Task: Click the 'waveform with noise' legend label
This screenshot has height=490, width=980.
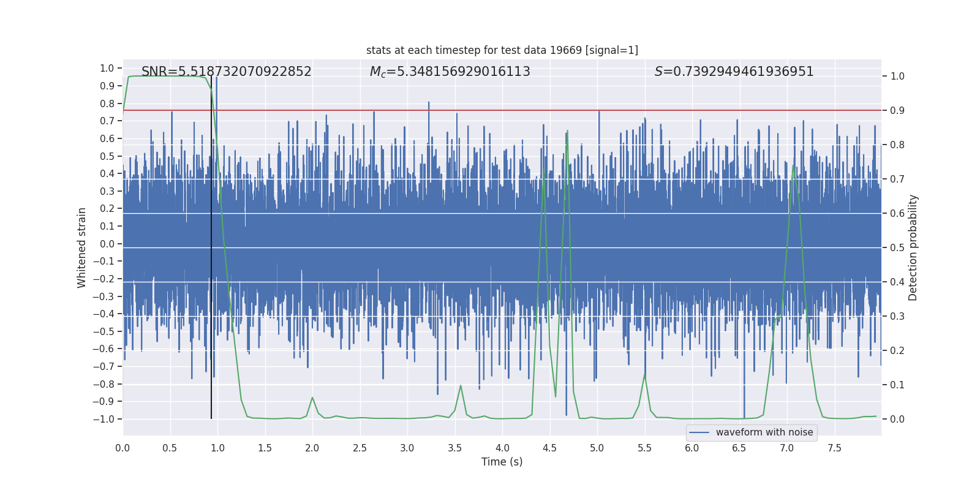Action: (x=764, y=432)
